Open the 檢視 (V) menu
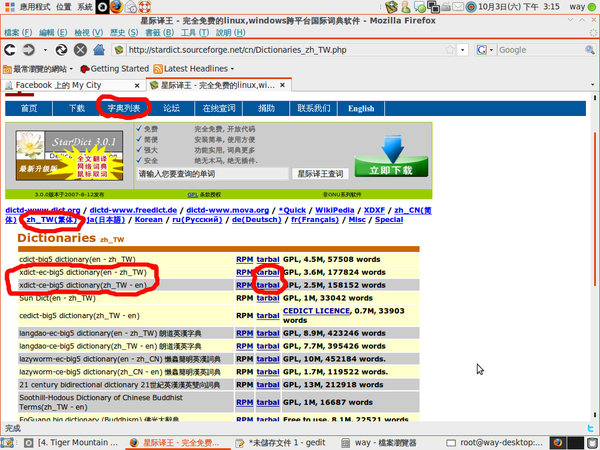Screen dimensions: 600x450 [x=88, y=33]
